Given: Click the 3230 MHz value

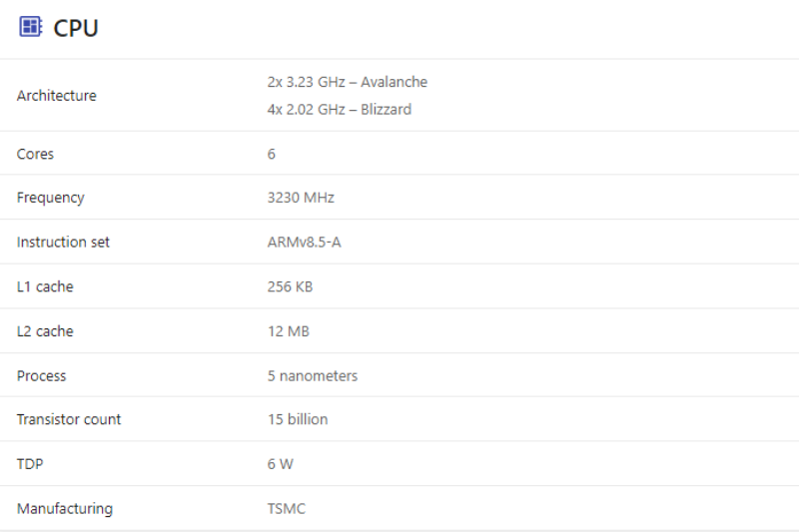Looking at the screenshot, I should coord(301,198).
